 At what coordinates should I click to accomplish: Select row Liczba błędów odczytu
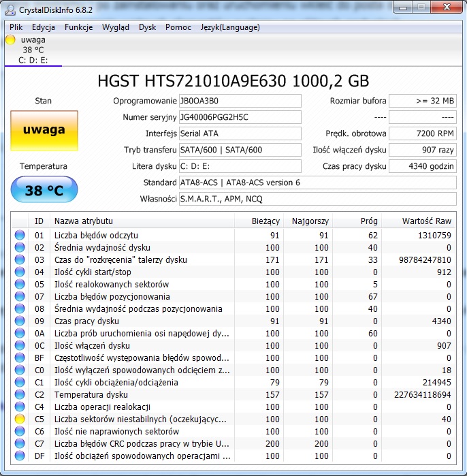click(x=233, y=235)
